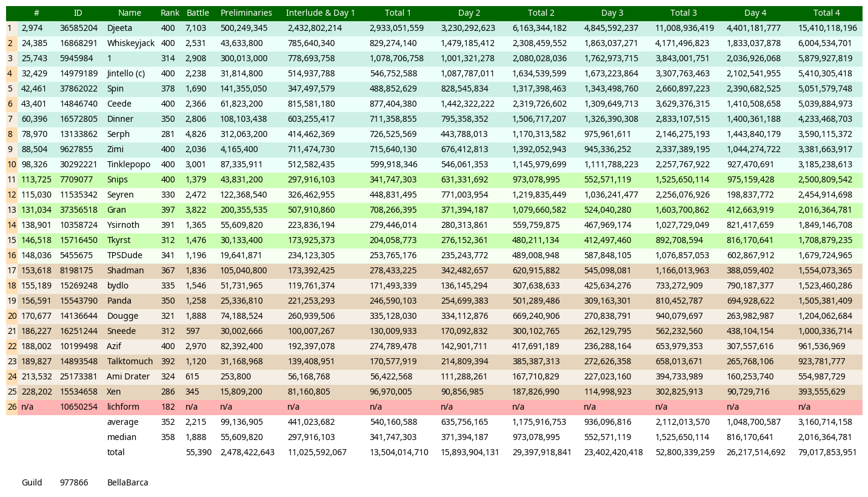Click Xen's Total 1 value '96,970,005'

coord(391,392)
